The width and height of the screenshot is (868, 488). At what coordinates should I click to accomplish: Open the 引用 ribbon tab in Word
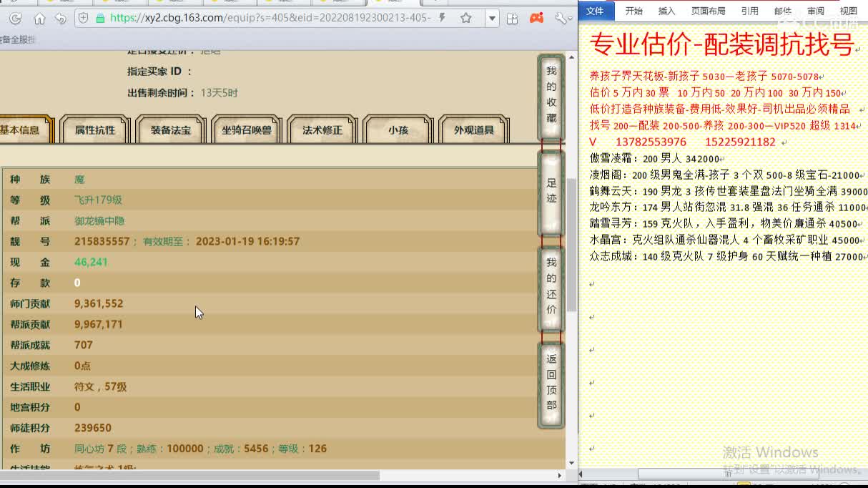(x=749, y=11)
